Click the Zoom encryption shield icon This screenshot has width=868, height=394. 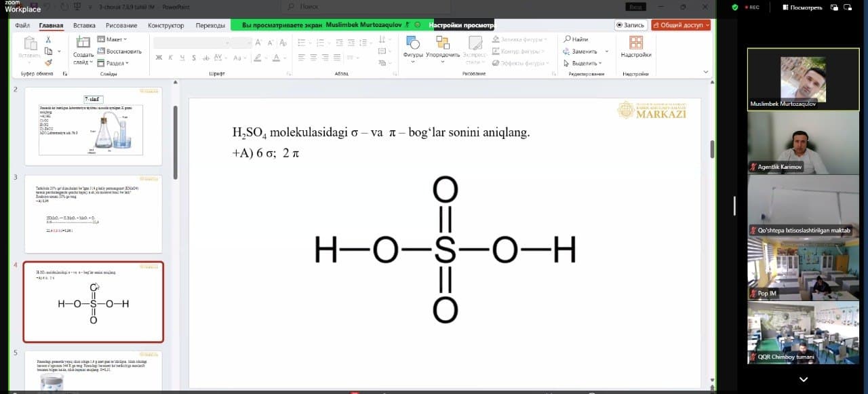(734, 7)
